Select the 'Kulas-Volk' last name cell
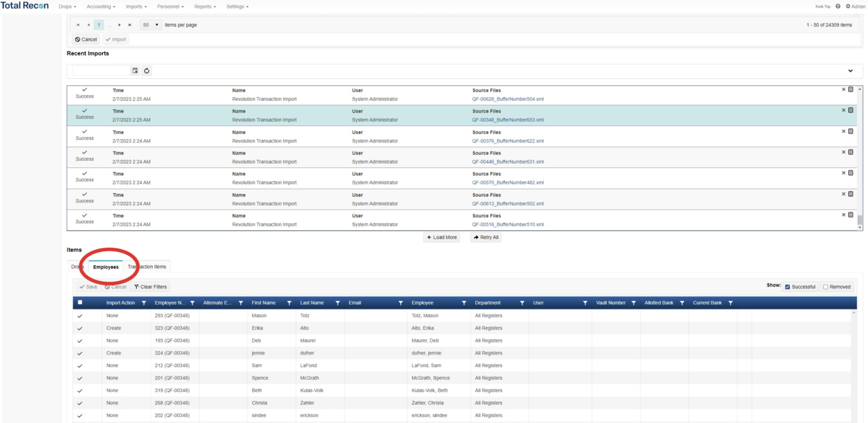The height and width of the screenshot is (423, 868). pos(320,390)
